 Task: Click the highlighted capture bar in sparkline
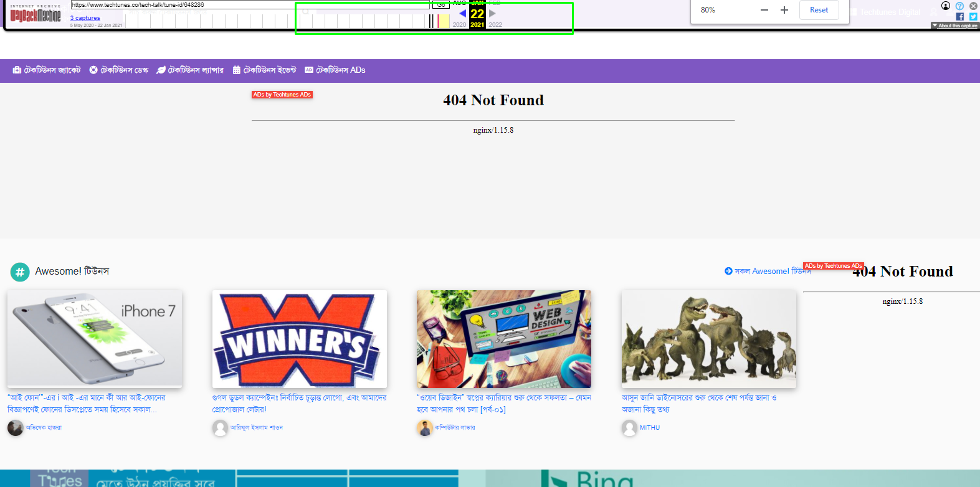pos(444,21)
